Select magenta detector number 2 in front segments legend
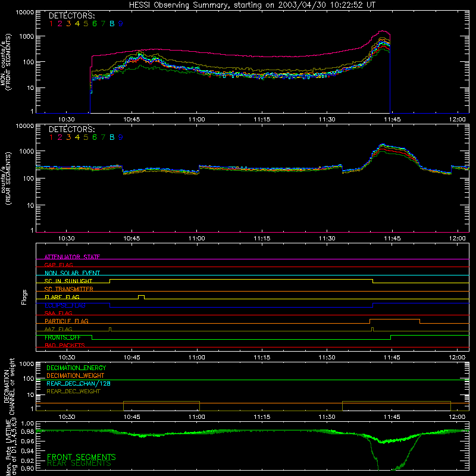This screenshot has height=476, width=476. [60, 24]
